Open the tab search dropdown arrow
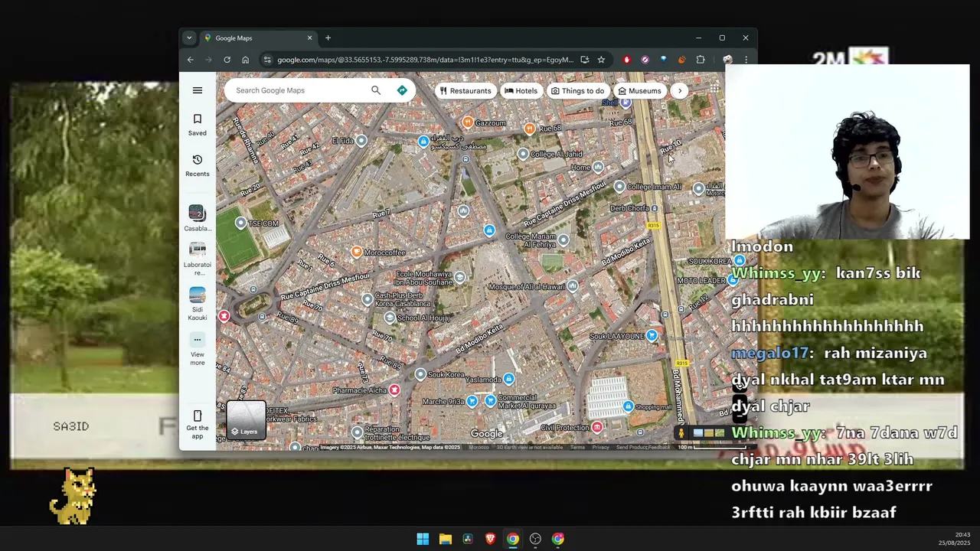Screen dimensions: 980x551 (x=189, y=37)
